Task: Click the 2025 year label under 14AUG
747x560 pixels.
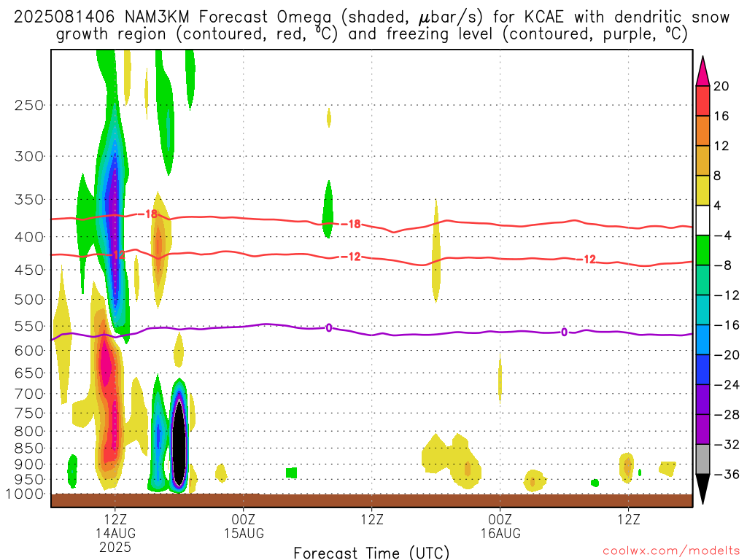Action: (x=115, y=548)
